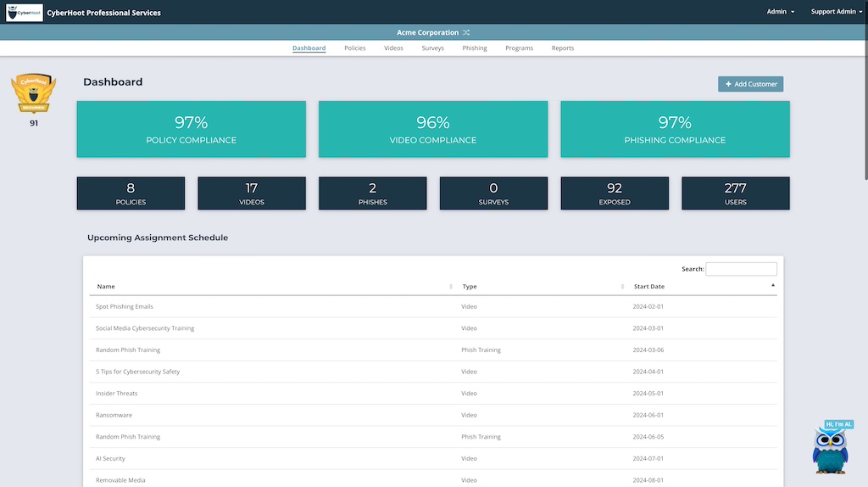Switch to the Dashboard tab
This screenshot has height=487, width=868.
tap(309, 48)
